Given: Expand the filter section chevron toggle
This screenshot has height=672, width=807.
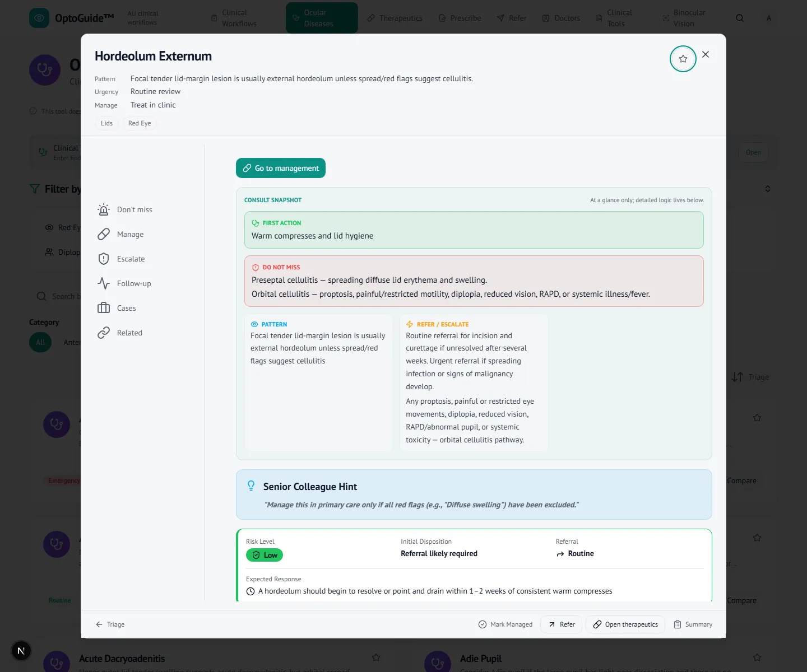Looking at the screenshot, I should point(768,189).
